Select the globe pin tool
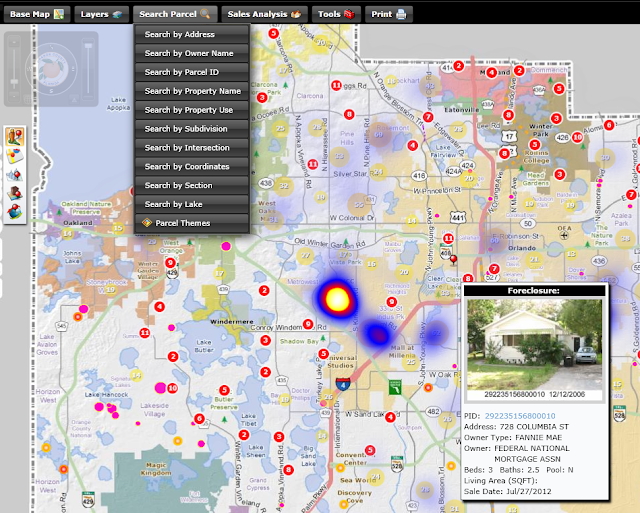Viewport: 640px width, 513px height. pyautogui.click(x=15, y=212)
